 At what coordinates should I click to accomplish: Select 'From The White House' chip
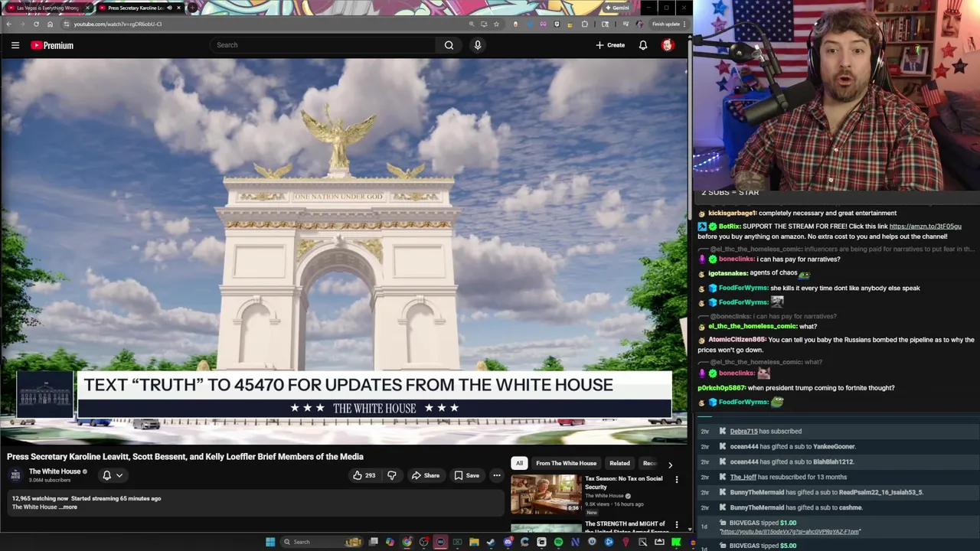click(x=566, y=463)
